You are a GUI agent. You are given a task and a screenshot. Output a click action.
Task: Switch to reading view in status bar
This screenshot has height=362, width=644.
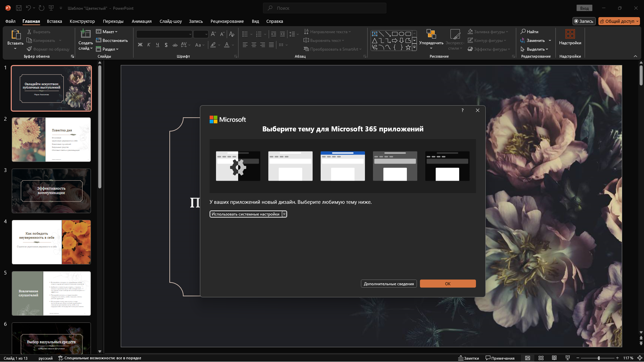point(554,358)
